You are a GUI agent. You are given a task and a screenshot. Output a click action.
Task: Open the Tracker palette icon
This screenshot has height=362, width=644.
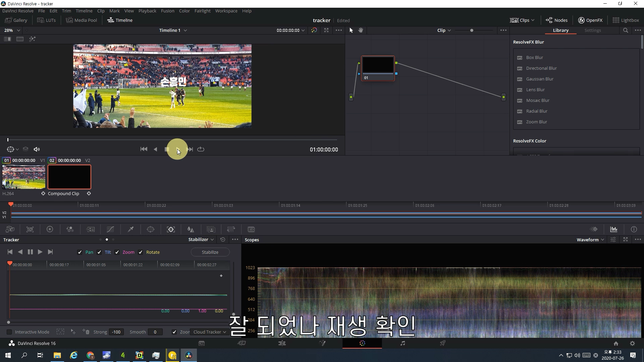click(x=171, y=229)
